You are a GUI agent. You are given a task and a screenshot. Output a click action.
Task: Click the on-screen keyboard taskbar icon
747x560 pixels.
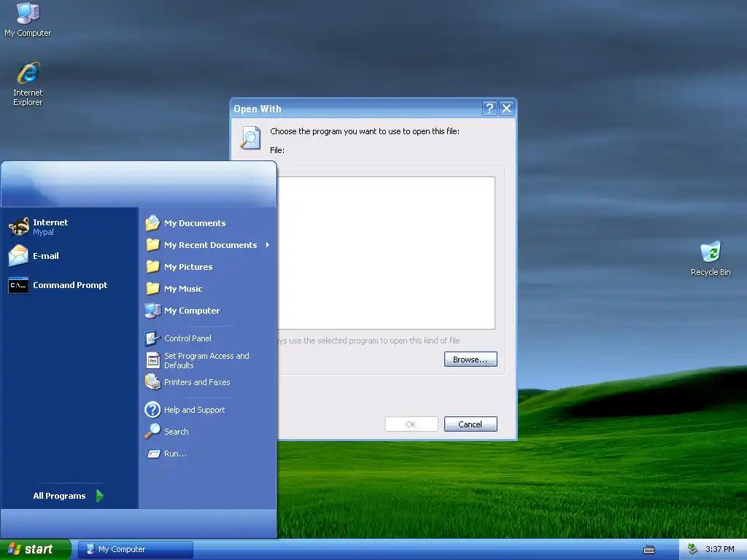(x=649, y=550)
